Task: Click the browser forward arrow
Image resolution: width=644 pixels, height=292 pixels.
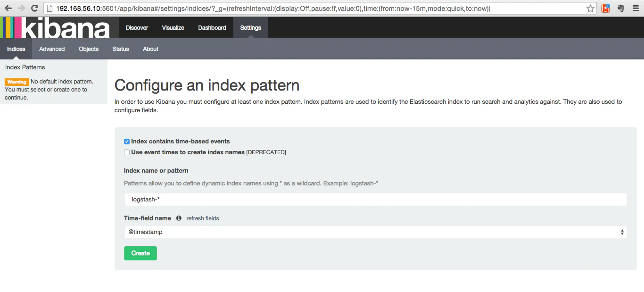Action: pyautogui.click(x=21, y=8)
